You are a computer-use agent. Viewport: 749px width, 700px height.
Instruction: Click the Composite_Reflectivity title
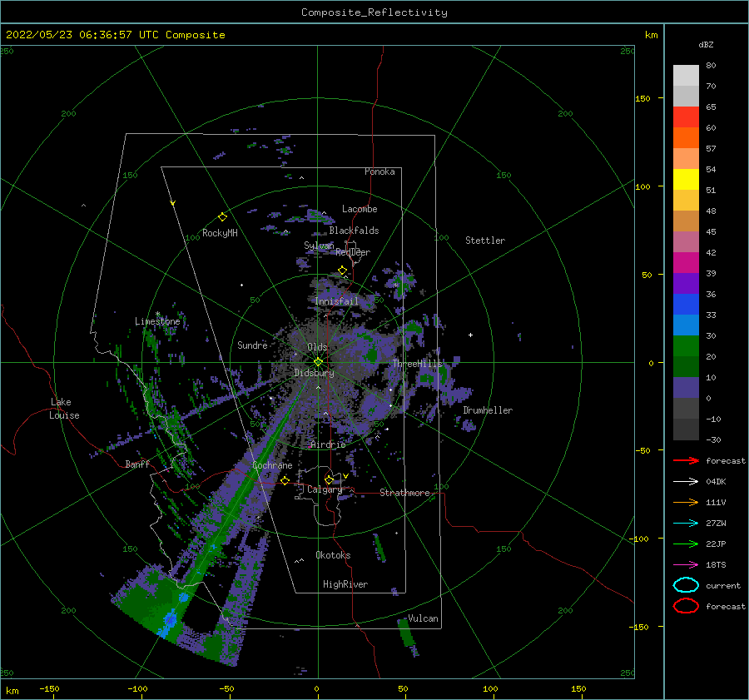(374, 12)
